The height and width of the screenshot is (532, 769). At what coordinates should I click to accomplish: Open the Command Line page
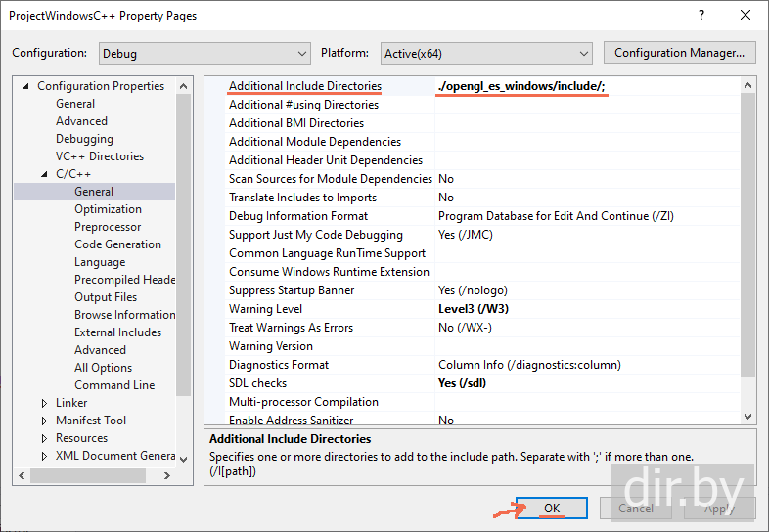(114, 385)
